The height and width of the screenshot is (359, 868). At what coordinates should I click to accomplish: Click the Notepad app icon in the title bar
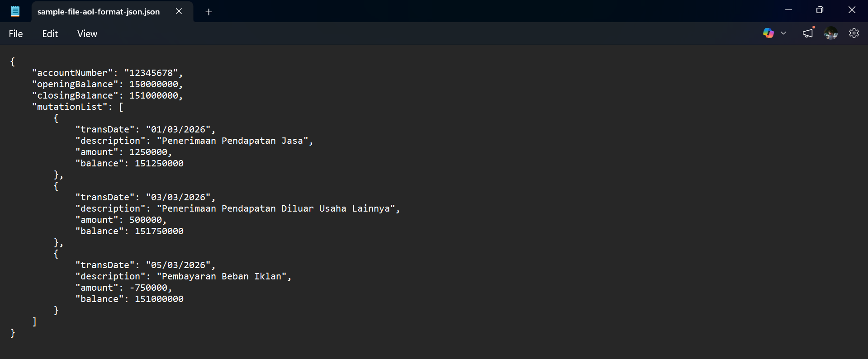click(15, 11)
